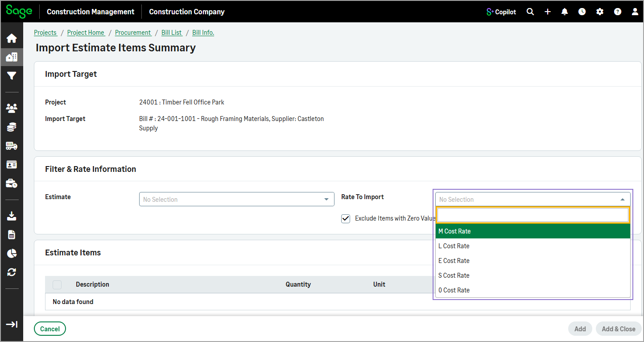The image size is (644, 342).
Task: Click the Add & Close button
Action: tap(618, 329)
